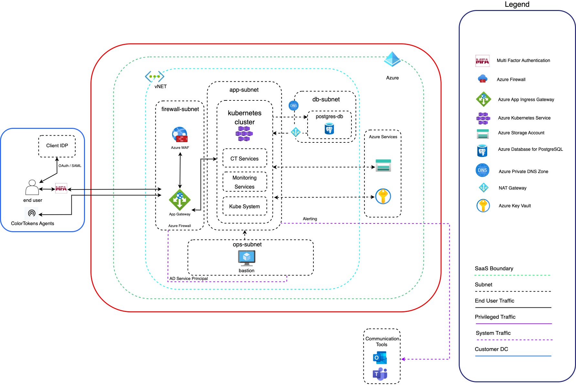The image size is (576, 392).
Task: Select the end user person icon
Action: [x=32, y=187]
